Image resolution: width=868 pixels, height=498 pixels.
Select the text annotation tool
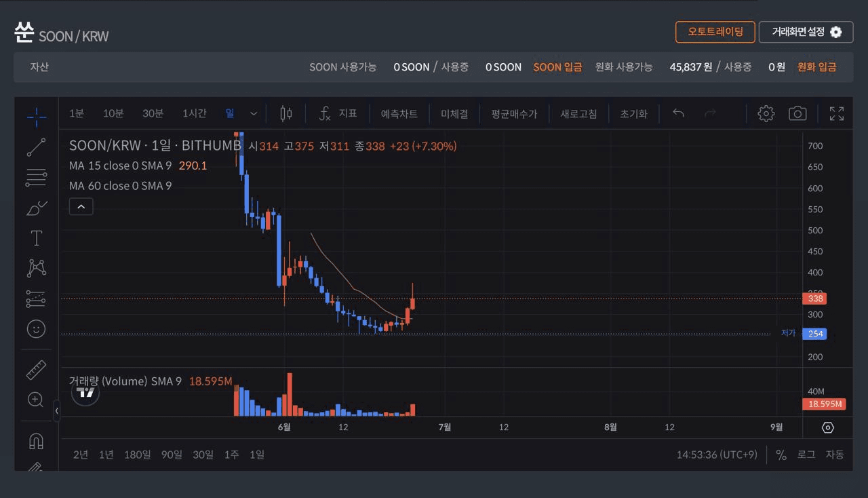pos(37,238)
